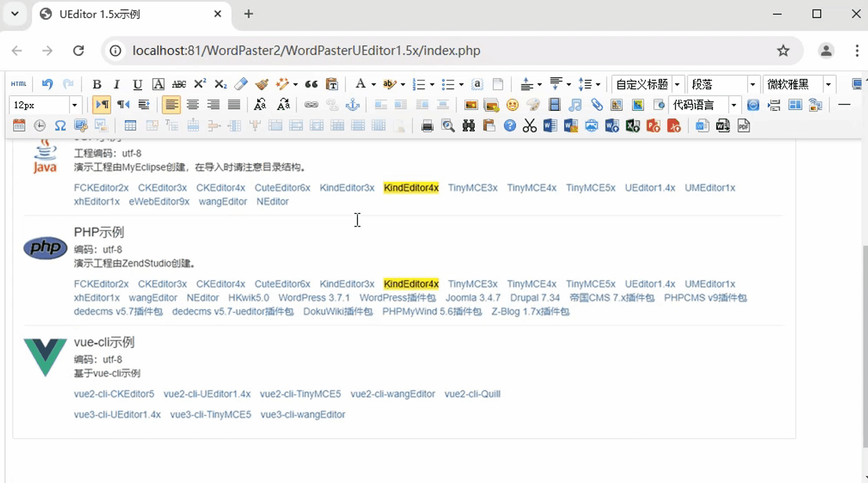Attach a file with paperclip icon

(x=596, y=105)
